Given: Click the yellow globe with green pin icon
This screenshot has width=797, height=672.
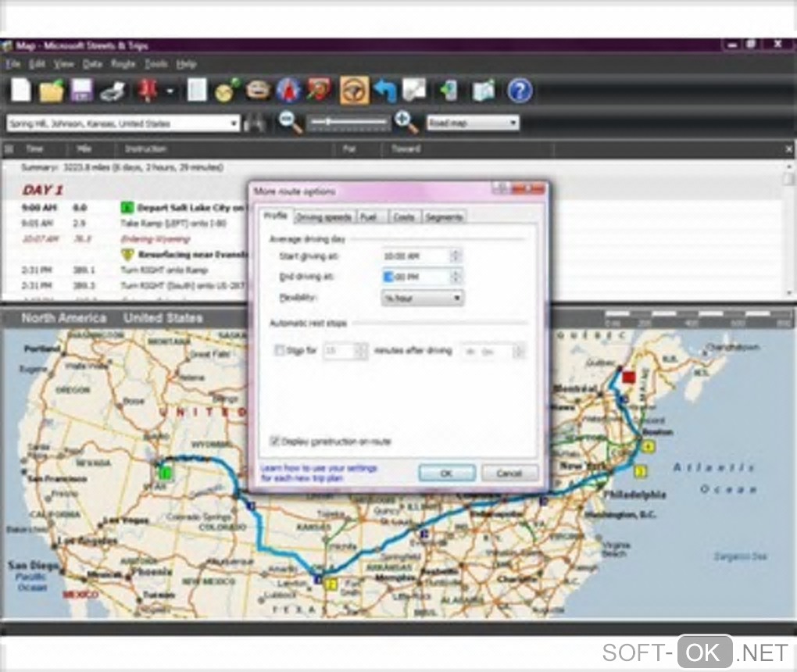Looking at the screenshot, I should point(227,91).
